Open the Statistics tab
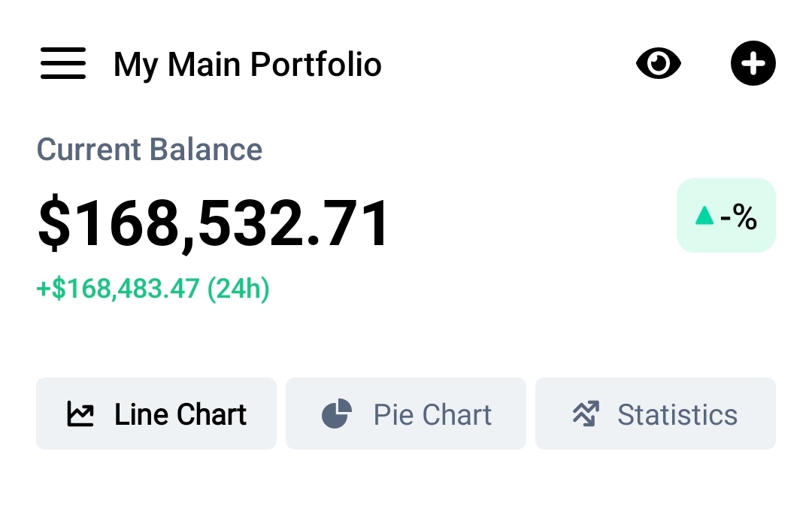Image resolution: width=812 pixels, height=518 pixels. (x=656, y=413)
